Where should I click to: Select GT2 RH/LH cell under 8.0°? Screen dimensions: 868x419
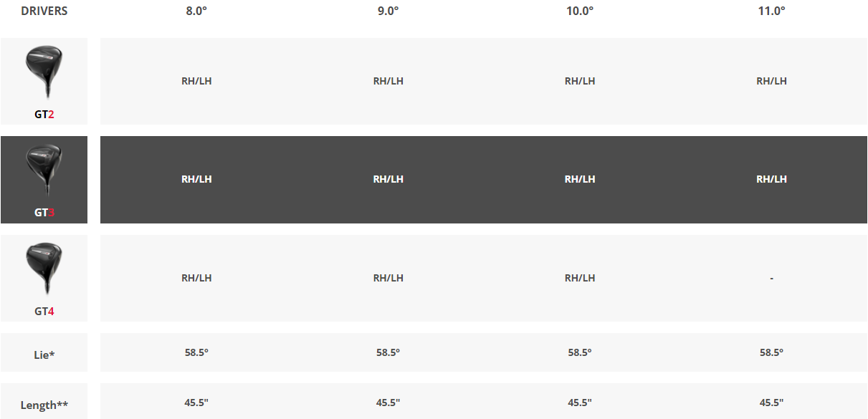[196, 81]
